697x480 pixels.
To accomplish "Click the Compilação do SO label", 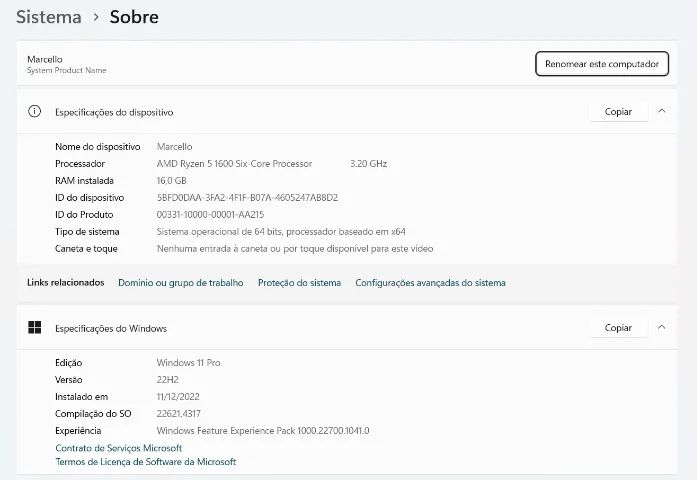I will [93, 413].
